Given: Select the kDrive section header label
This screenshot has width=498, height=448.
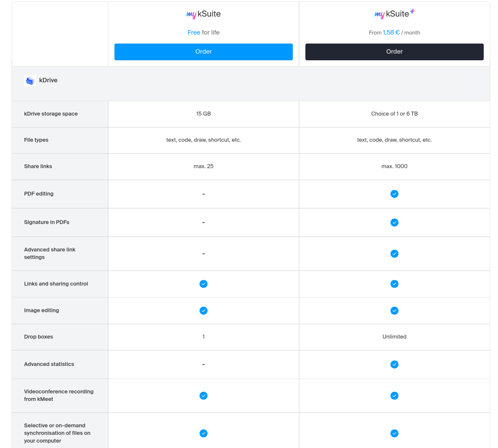Looking at the screenshot, I should click(48, 80).
